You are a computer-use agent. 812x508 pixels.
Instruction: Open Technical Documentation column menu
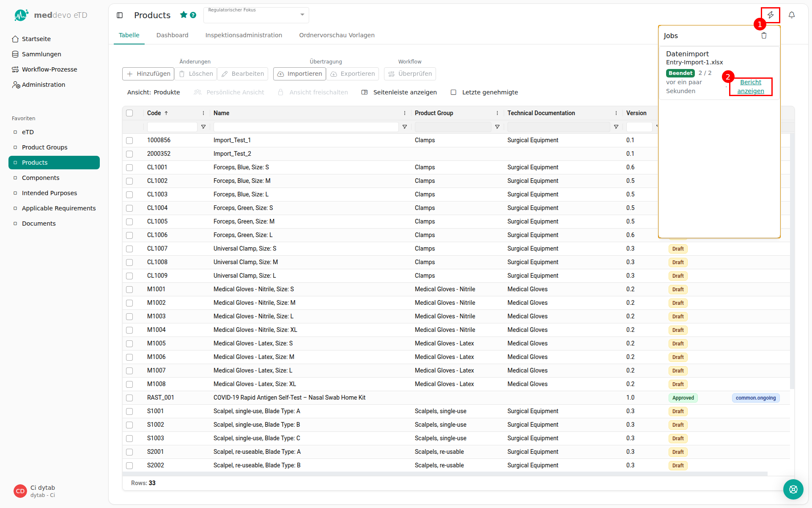[616, 113]
